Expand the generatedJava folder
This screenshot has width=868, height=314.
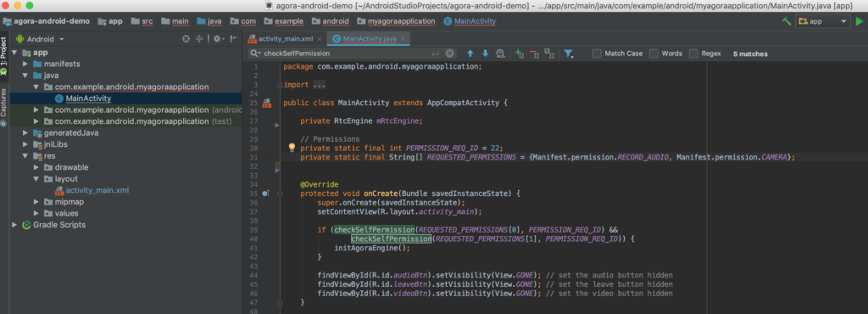[25, 133]
